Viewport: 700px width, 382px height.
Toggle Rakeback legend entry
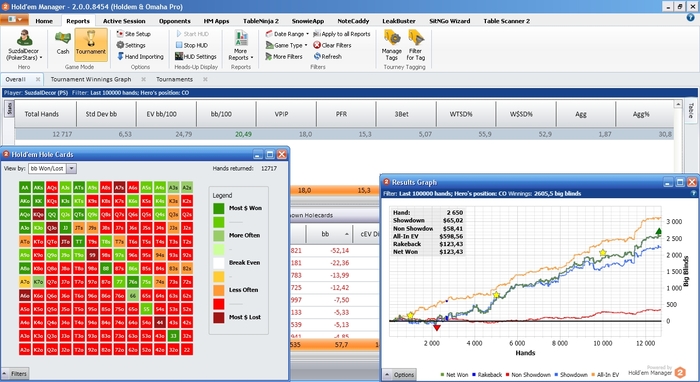pyautogui.click(x=487, y=375)
